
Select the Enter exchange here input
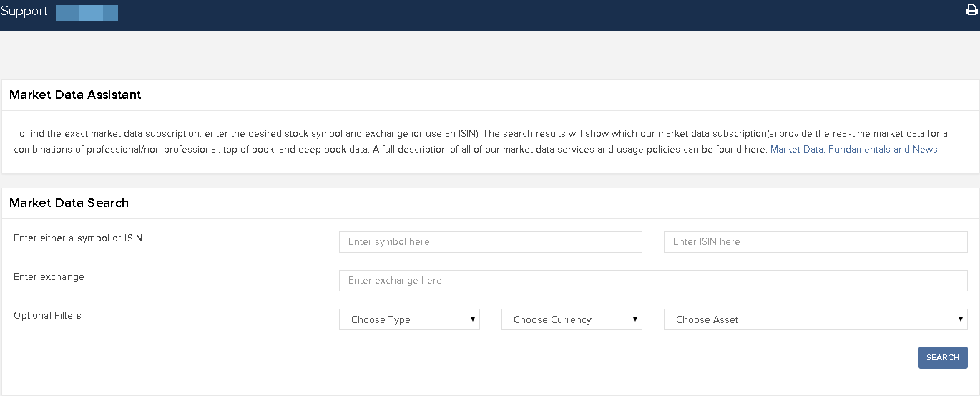(652, 281)
